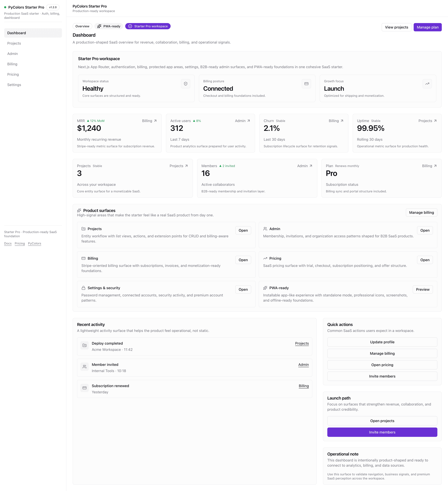Image resolution: width=448 pixels, height=491 pixels.
Task: Navigate to Billing in the sidebar
Action: pyautogui.click(x=33, y=64)
